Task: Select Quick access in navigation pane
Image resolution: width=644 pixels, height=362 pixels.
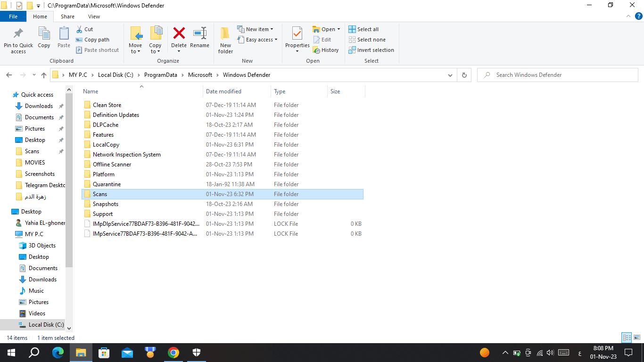Action: point(37,95)
